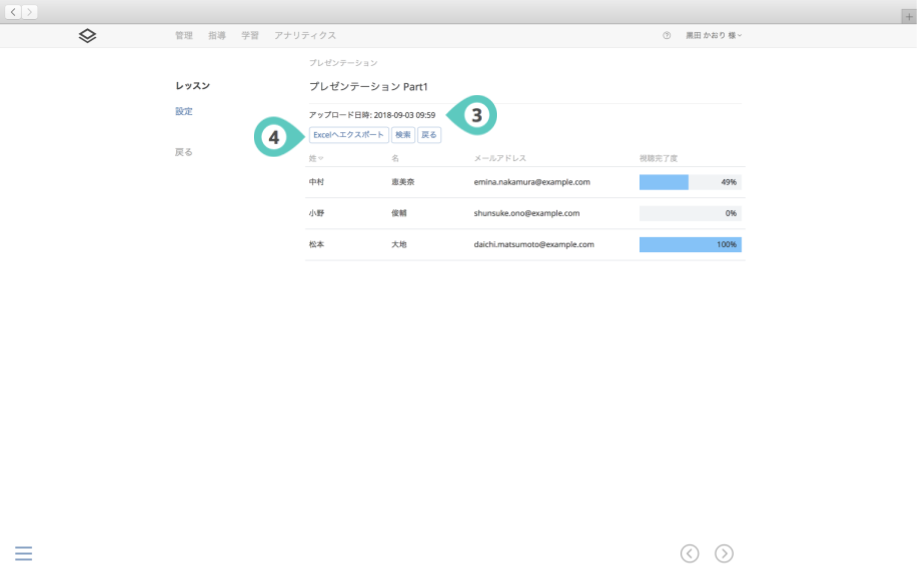The width and height of the screenshot is (917, 565).
Task: Click the layered stack logo icon
Action: point(88,35)
